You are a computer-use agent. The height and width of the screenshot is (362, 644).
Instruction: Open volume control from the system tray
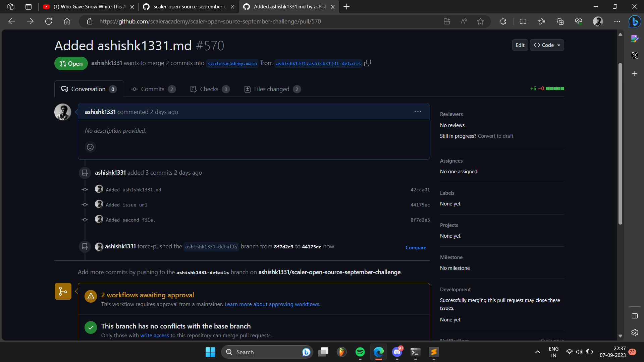tap(580, 352)
